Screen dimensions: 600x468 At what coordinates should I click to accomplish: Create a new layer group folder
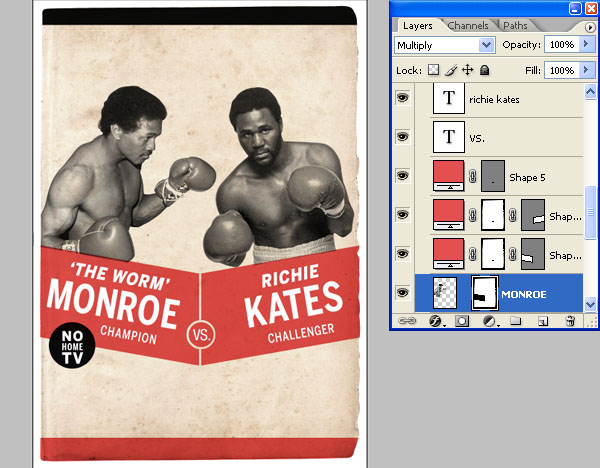point(516,321)
